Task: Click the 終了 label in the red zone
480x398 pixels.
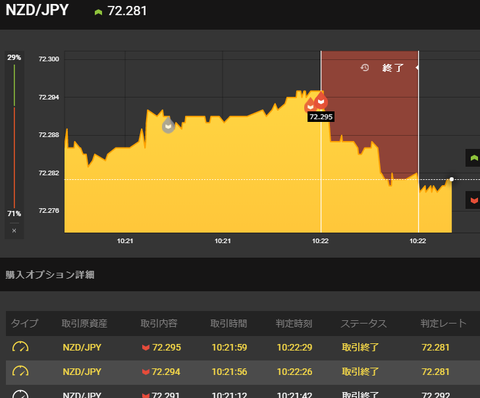Action: [393, 68]
